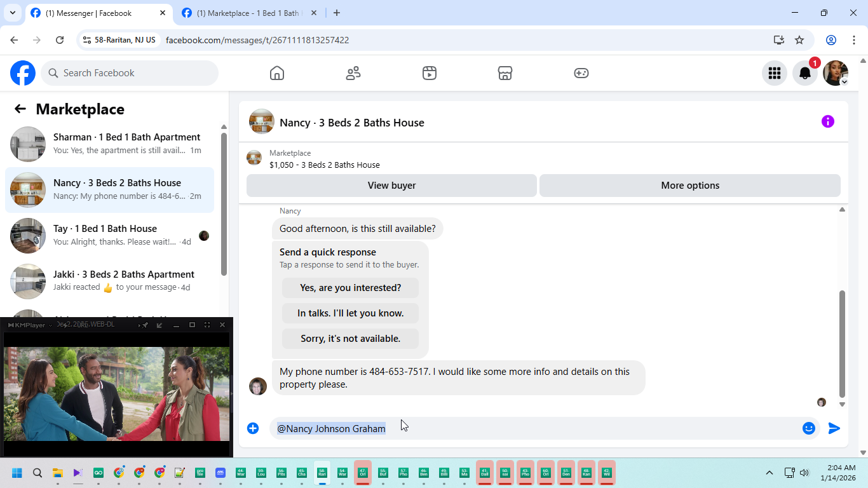
Task: Open conversation info purple icon
Action: [x=827, y=121]
